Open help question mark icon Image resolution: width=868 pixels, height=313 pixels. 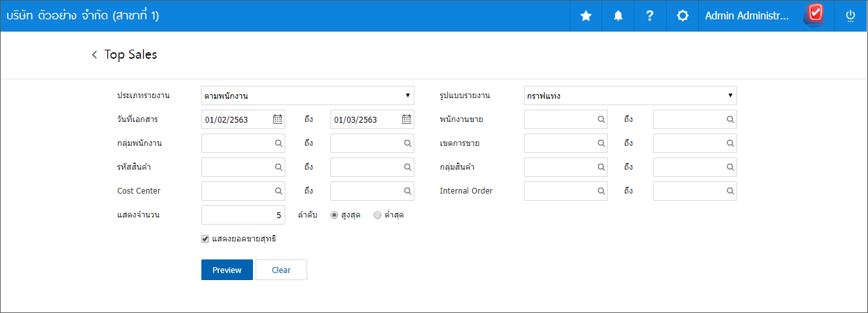[650, 16]
